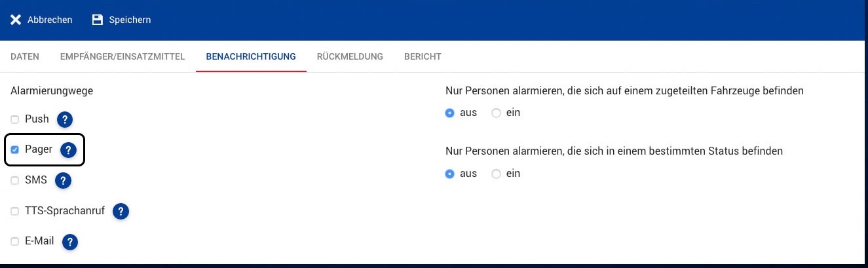Enable the SMS alerting checkbox
The width and height of the screenshot is (868, 268).
15,181
